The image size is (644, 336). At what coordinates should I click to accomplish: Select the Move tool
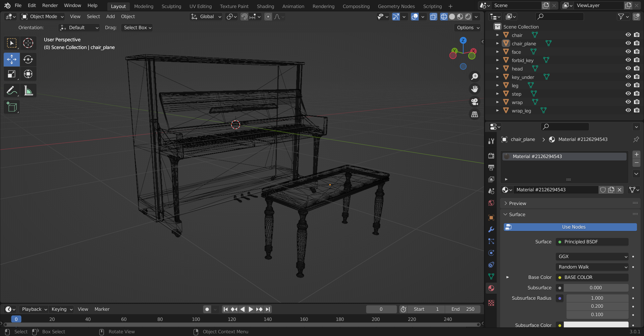[11, 59]
